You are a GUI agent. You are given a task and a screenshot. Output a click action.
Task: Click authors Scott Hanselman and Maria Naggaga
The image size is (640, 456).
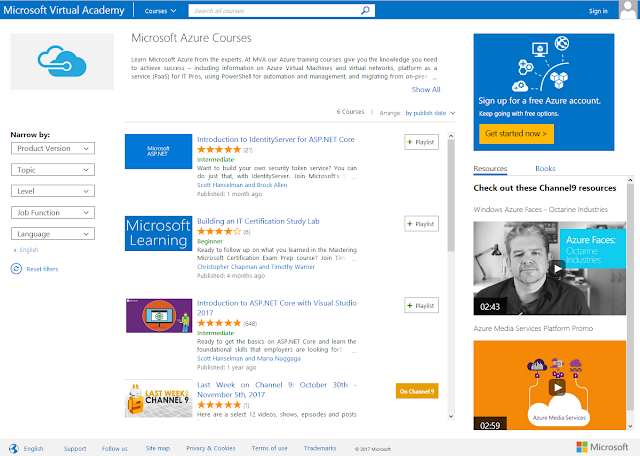pyautogui.click(x=249, y=358)
